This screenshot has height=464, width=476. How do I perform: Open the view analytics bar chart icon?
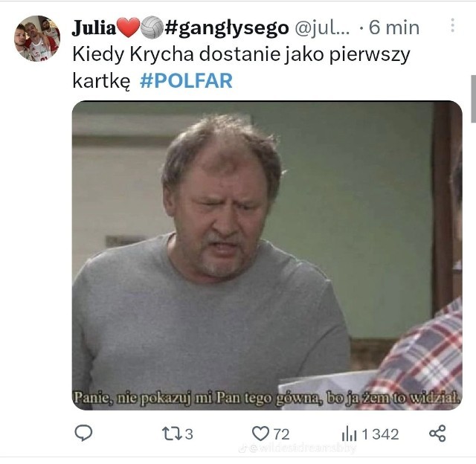(x=349, y=434)
